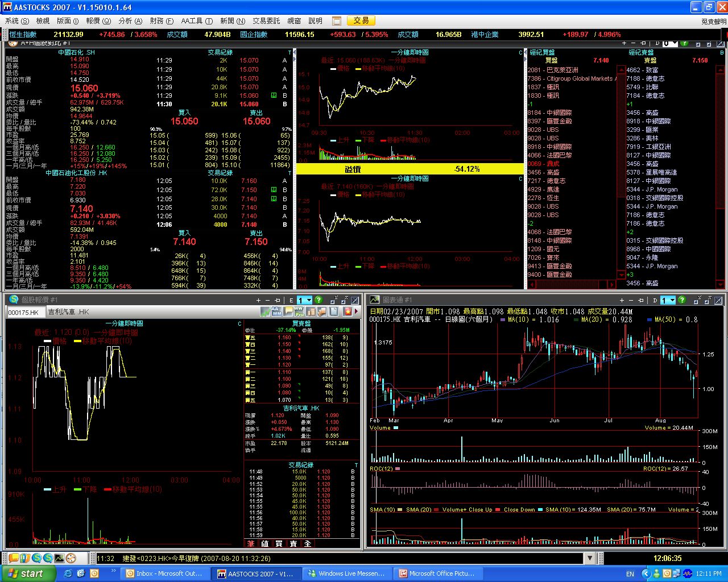This screenshot has width=728, height=582.
Task: Toggle the pin icon in 圖表通 title bar
Action: tap(640, 300)
